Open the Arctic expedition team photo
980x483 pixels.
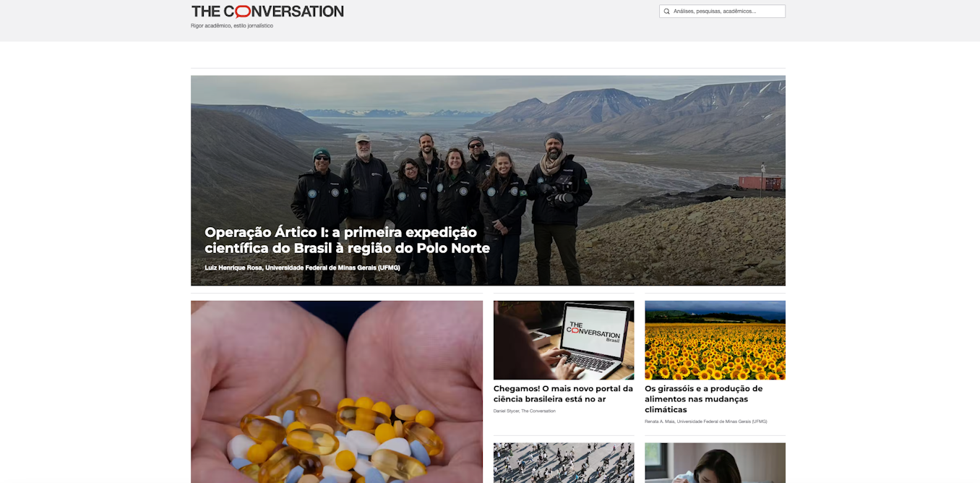(x=488, y=181)
